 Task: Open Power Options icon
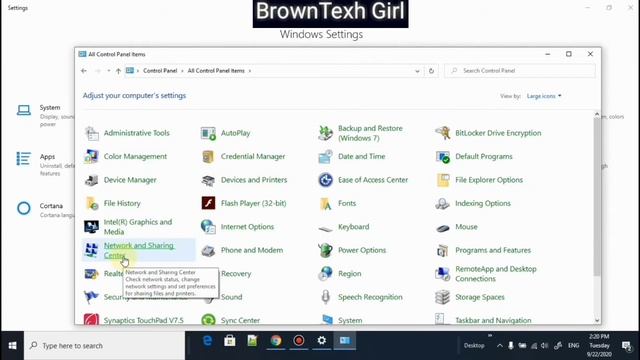pyautogui.click(x=325, y=250)
